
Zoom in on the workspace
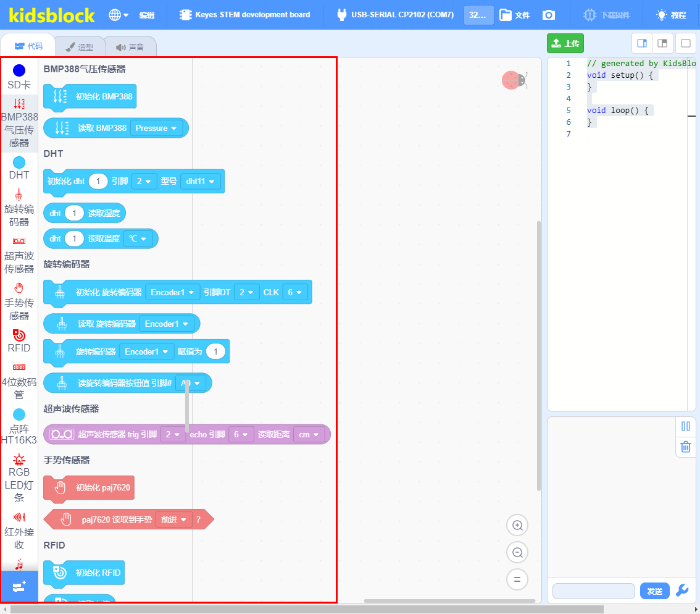[517, 525]
